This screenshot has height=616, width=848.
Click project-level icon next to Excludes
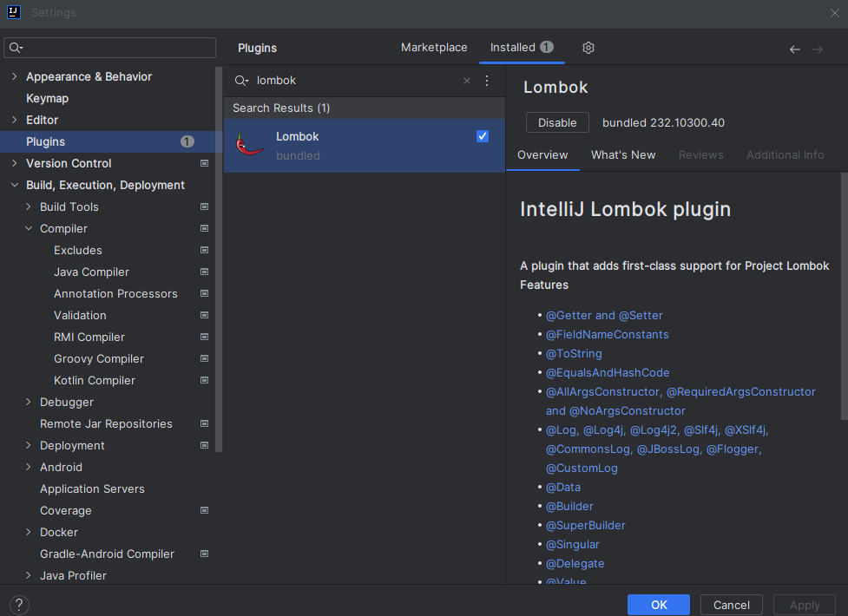pyautogui.click(x=205, y=250)
